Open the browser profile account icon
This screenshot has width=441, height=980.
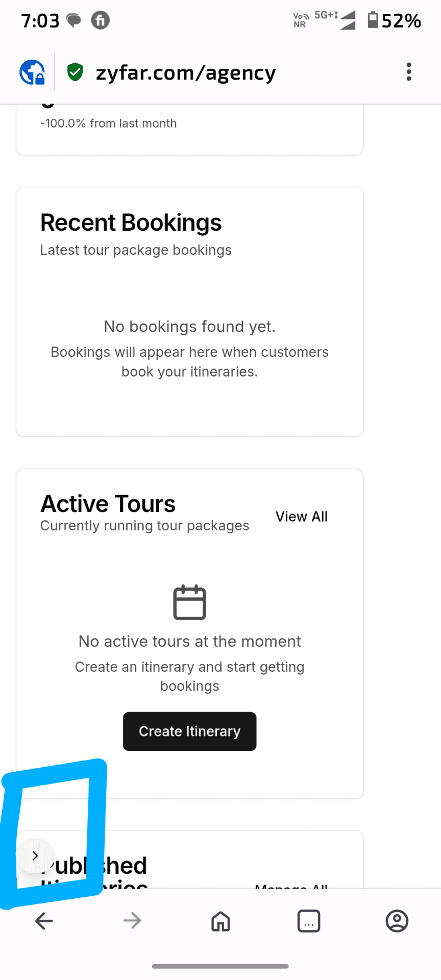397,921
